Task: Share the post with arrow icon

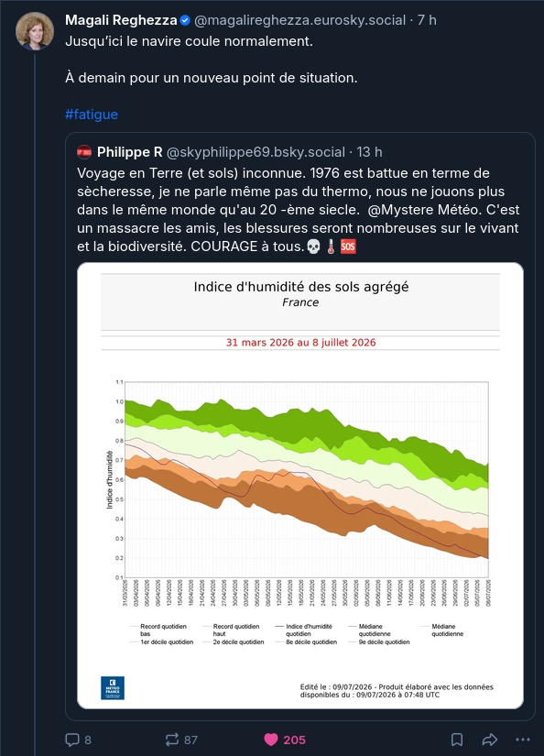Action: 490,740
